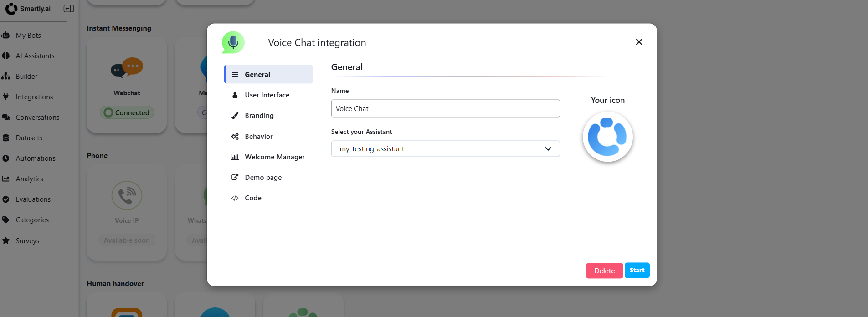Image resolution: width=868 pixels, height=317 pixels.
Task: Click the Welcome Manager bar chart icon
Action: (235, 157)
